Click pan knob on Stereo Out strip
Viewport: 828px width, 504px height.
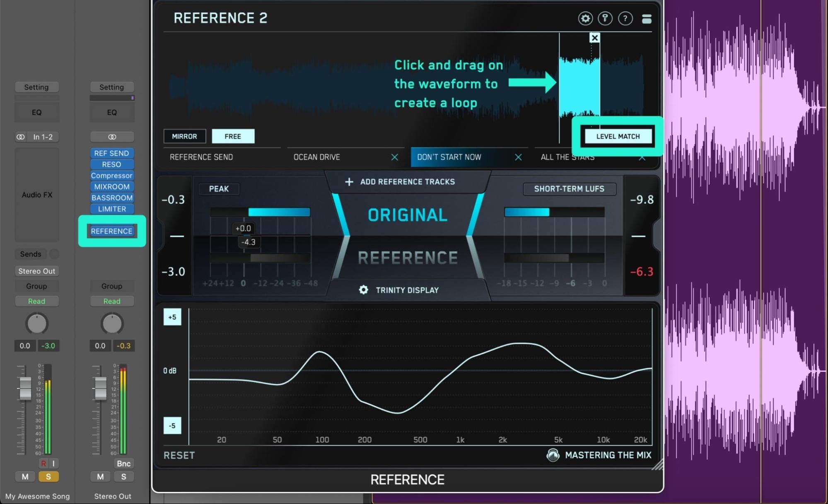(x=112, y=323)
